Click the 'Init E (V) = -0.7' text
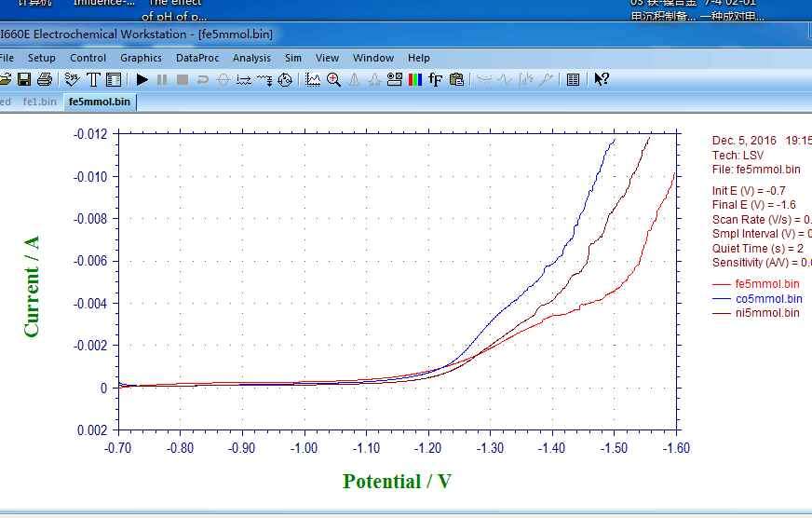The width and height of the screenshot is (812, 518). [x=749, y=191]
